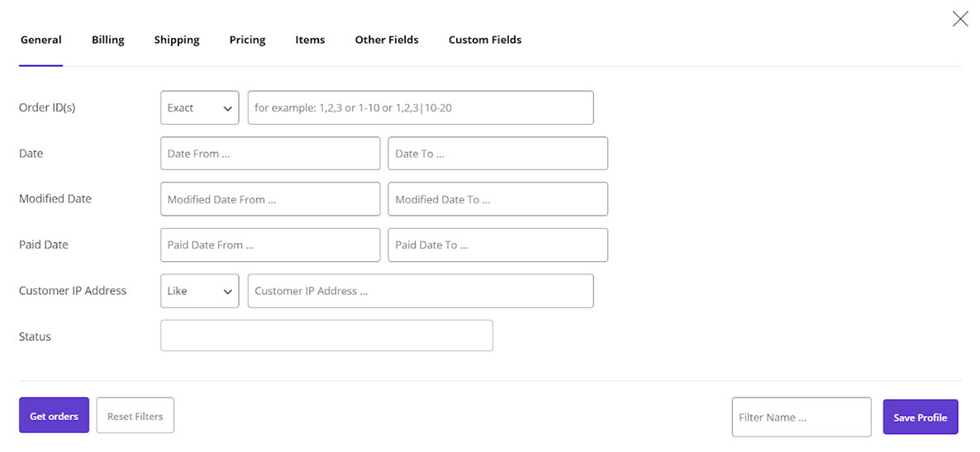Close the filter dialog with X icon

960,19
